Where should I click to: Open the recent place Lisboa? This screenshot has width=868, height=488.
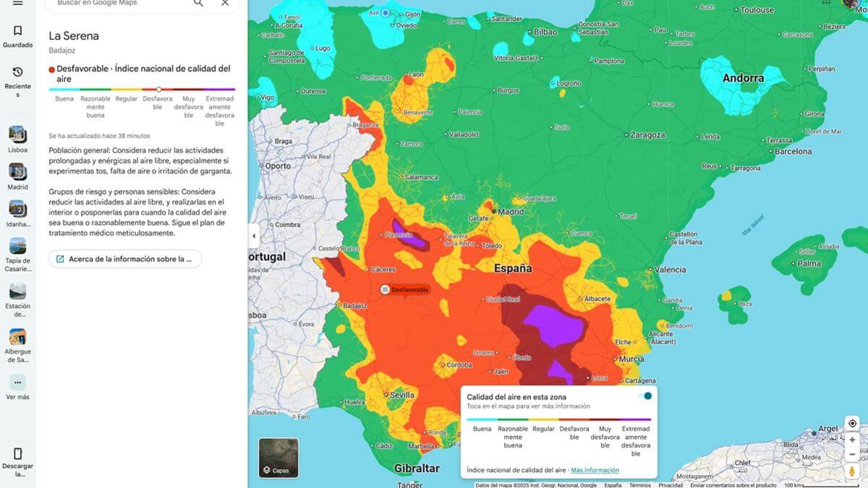click(18, 140)
